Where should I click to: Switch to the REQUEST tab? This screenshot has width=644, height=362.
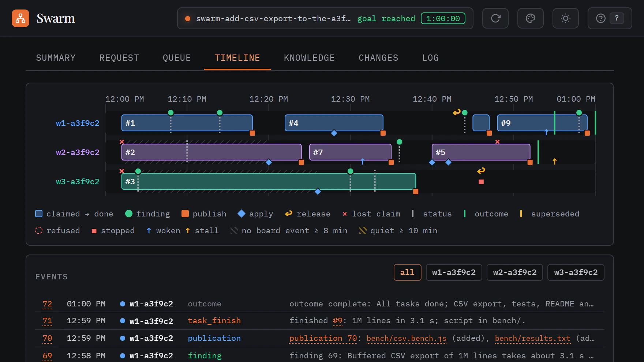point(119,58)
